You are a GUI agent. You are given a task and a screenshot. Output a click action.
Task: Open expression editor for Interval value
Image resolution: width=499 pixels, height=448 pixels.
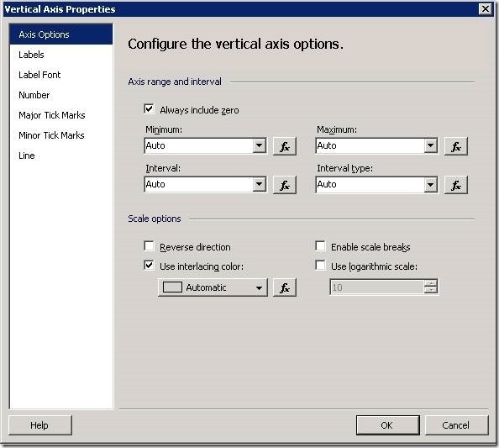click(285, 185)
